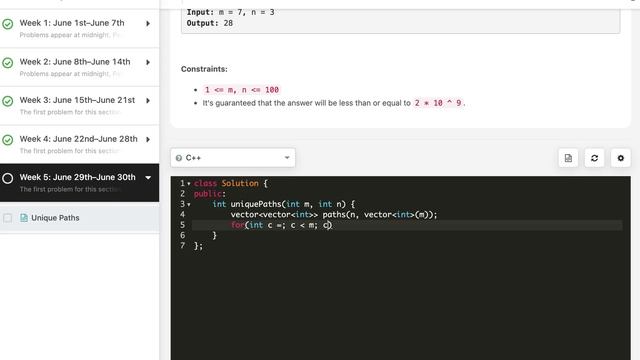Screen dimensions: 640x360
Task: Place cursor on code line 5 for loop
Action: click(281, 225)
